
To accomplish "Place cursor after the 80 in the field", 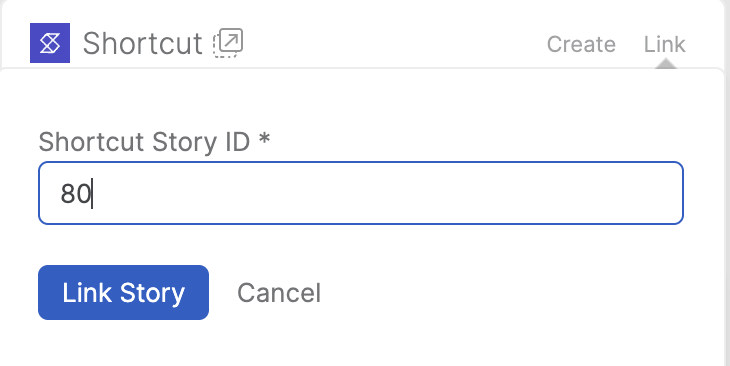I will point(92,193).
